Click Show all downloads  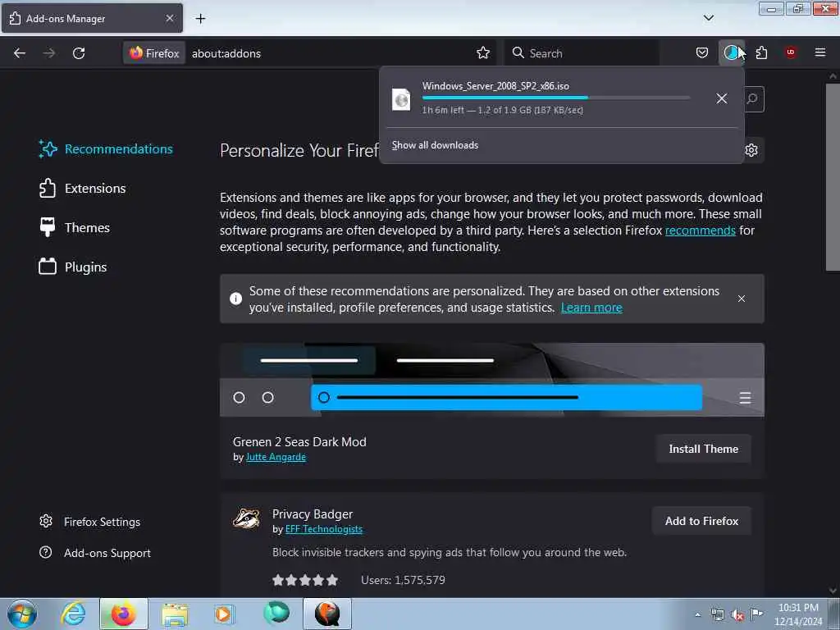pos(435,145)
